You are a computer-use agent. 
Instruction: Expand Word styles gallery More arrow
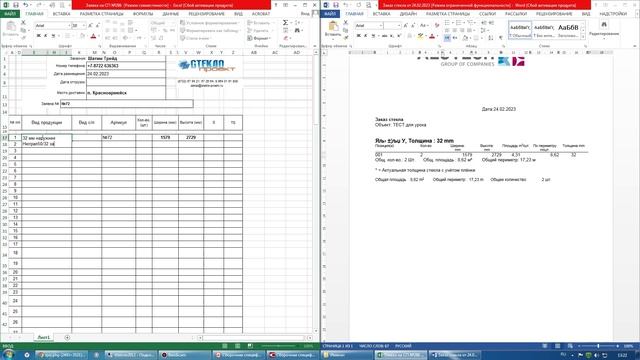click(x=583, y=37)
